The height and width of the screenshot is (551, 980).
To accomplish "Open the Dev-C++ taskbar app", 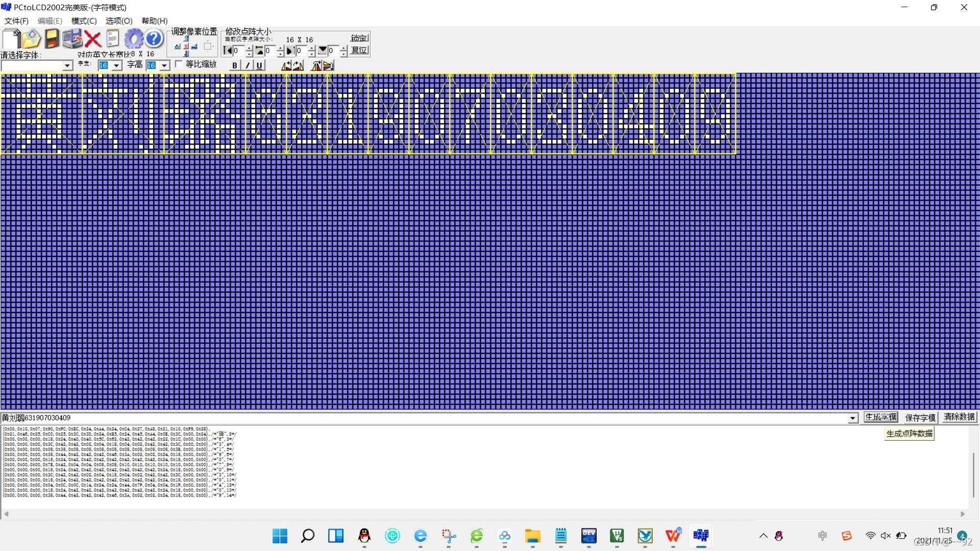I will 589,536.
